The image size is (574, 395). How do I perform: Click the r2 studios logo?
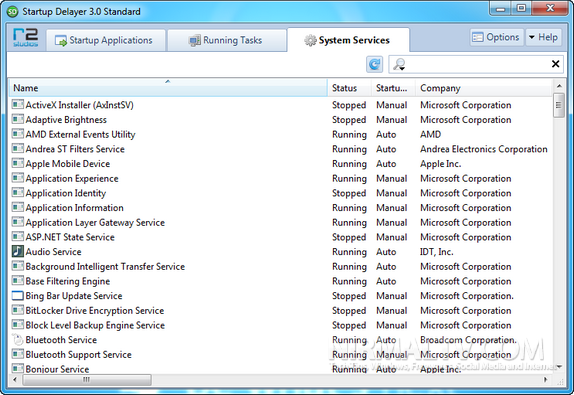coord(25,38)
